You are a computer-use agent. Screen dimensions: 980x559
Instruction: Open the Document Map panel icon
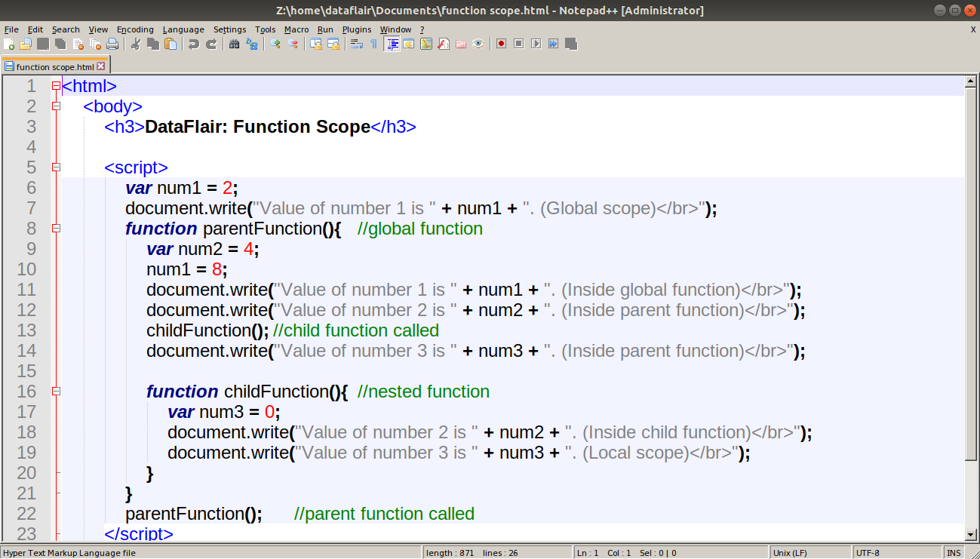coord(426,44)
